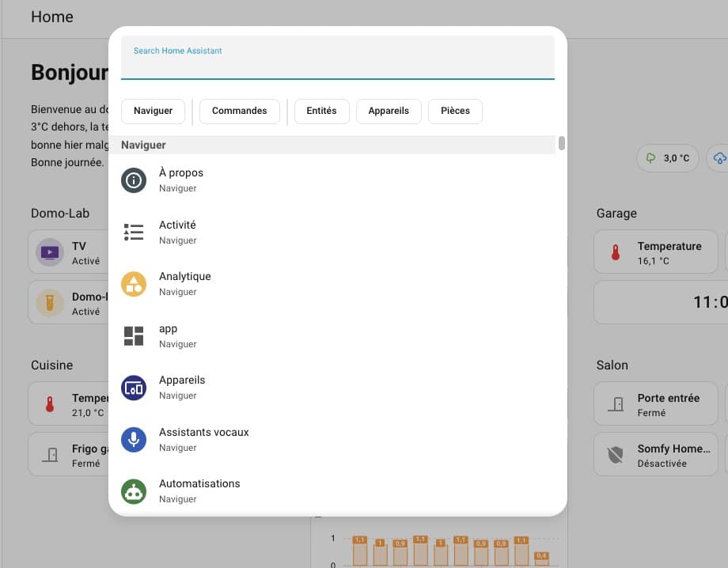Image resolution: width=728 pixels, height=568 pixels.
Task: Select the Analytique shapes icon
Action: 134,284
